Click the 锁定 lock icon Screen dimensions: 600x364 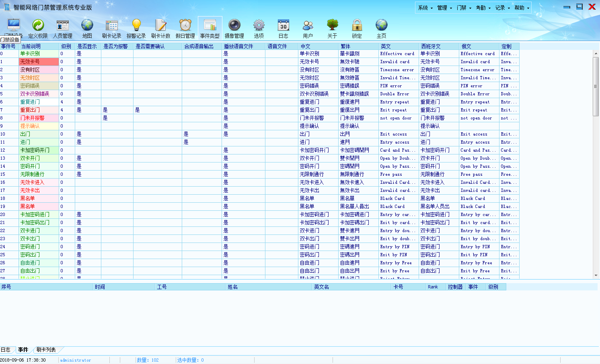coord(357,29)
